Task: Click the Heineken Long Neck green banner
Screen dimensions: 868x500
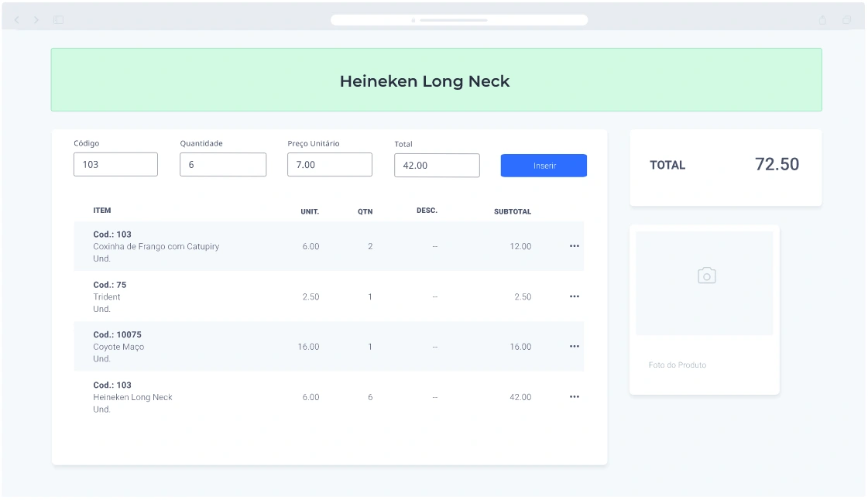Action: tap(436, 80)
